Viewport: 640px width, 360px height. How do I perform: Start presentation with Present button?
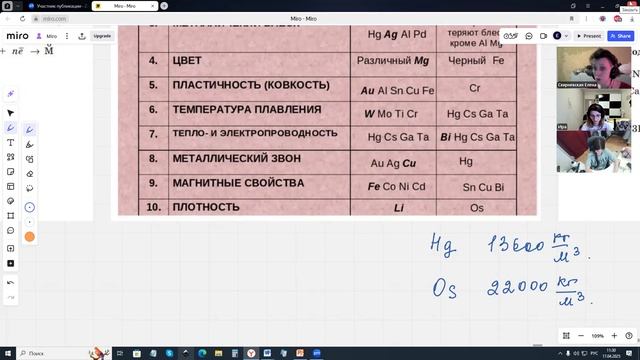[x=589, y=36]
